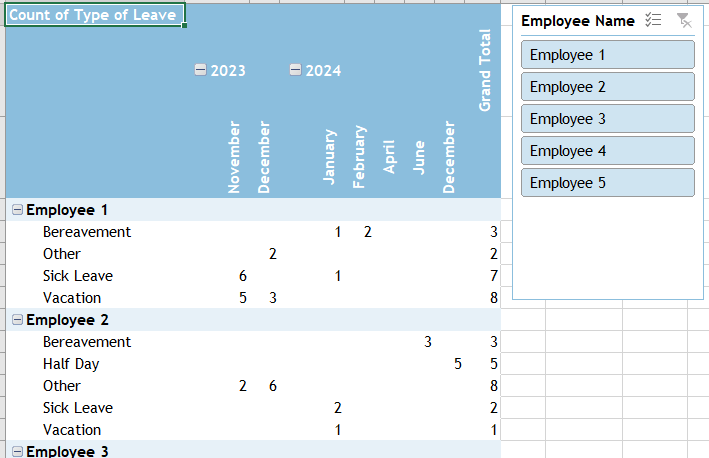The image size is (709, 458).
Task: Select the Half Day row label
Action: pyautogui.click(x=71, y=364)
